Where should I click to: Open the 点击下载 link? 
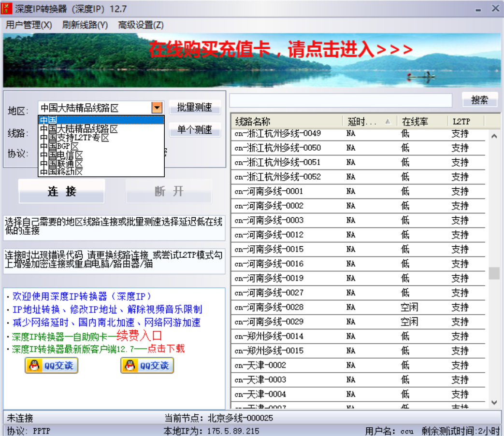pos(166,349)
